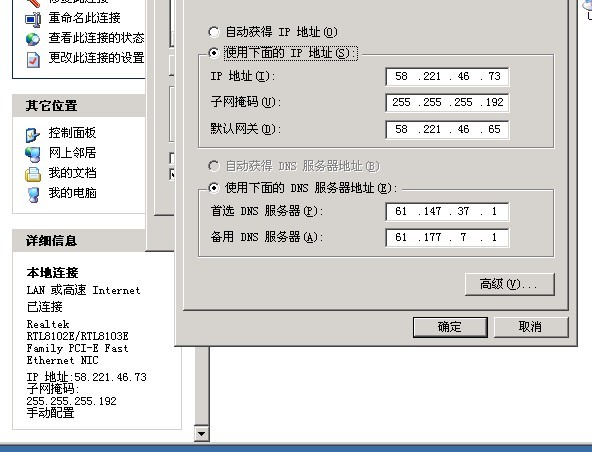Click 手动配置 text in details panel

pyautogui.click(x=50, y=413)
